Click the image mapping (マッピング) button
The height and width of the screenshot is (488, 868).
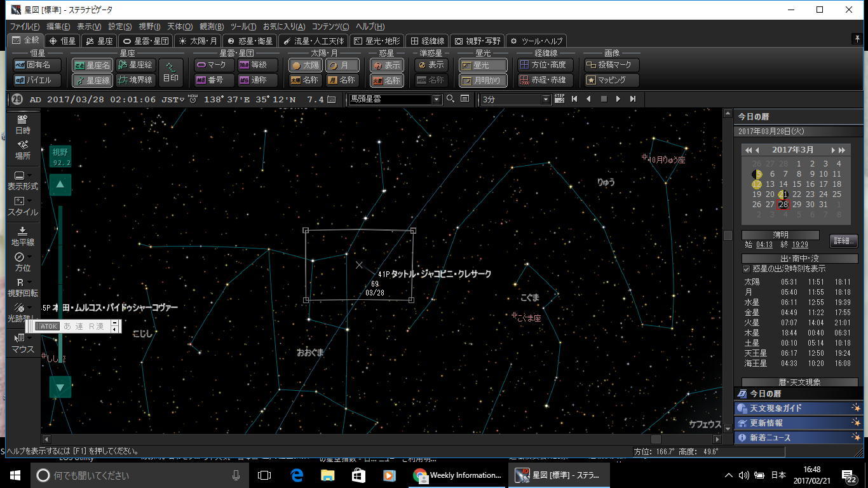click(x=612, y=80)
